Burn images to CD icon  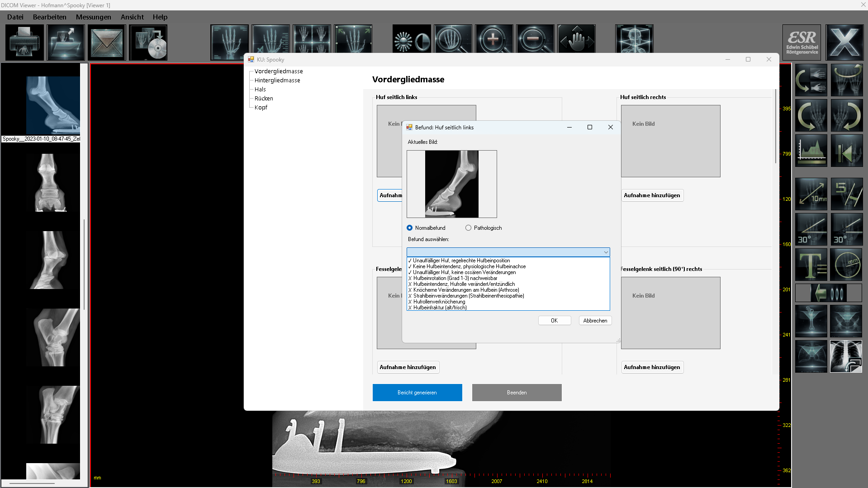tap(148, 43)
